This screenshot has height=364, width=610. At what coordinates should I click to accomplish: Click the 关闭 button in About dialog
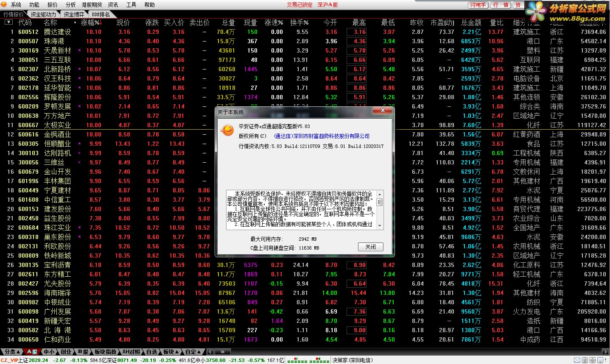point(371,247)
